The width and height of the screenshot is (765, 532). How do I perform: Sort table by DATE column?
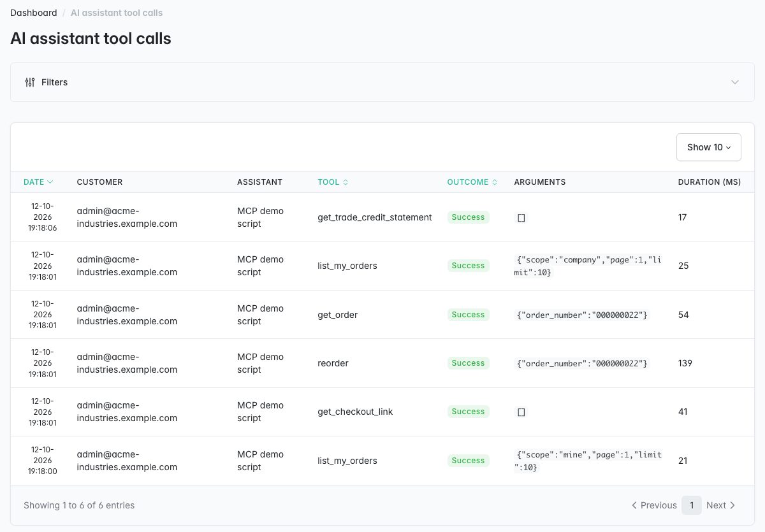(38, 182)
